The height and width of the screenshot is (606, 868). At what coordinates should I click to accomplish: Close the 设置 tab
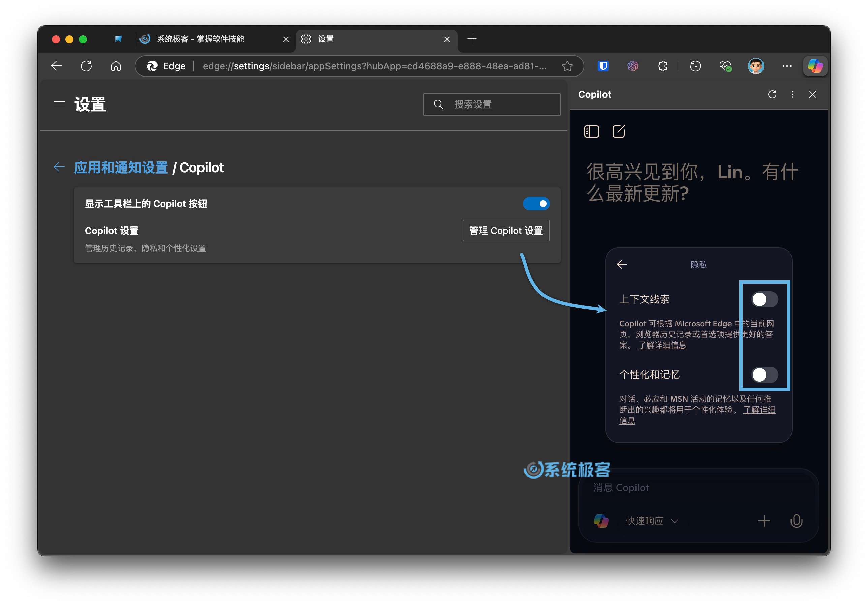pyautogui.click(x=447, y=39)
